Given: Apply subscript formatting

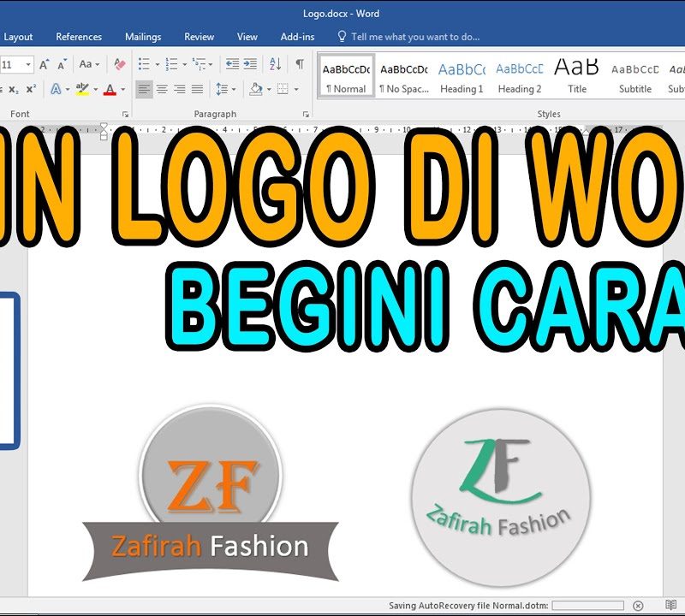Looking at the screenshot, I should tap(14, 90).
